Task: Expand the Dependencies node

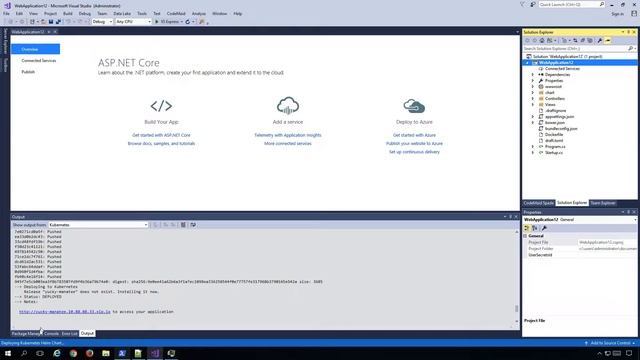Action: pyautogui.click(x=533, y=75)
